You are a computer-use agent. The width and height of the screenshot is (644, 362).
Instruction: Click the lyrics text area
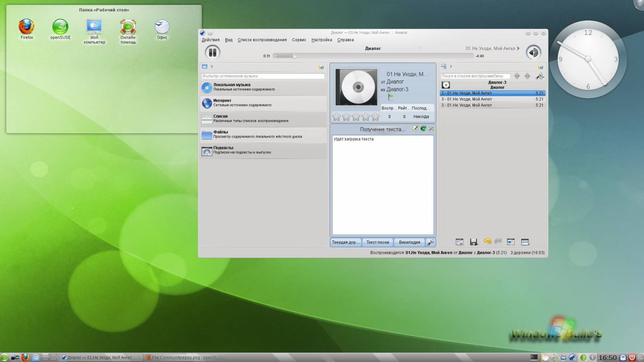point(383,185)
